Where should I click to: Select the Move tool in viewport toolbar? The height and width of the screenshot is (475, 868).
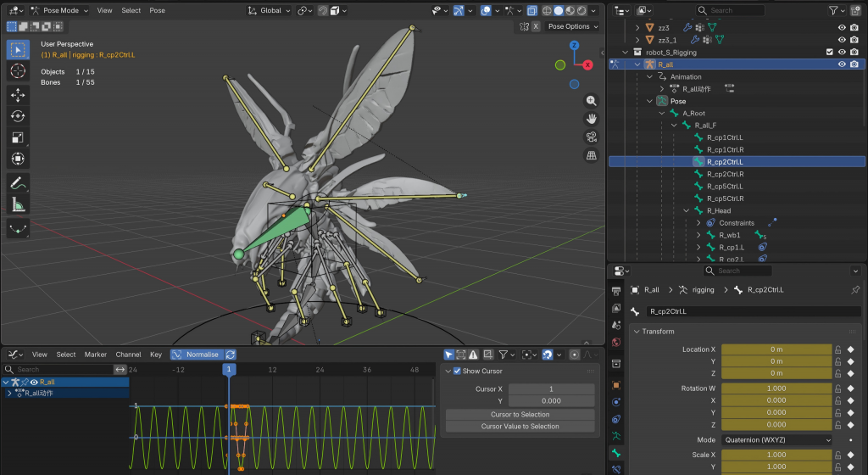point(18,95)
